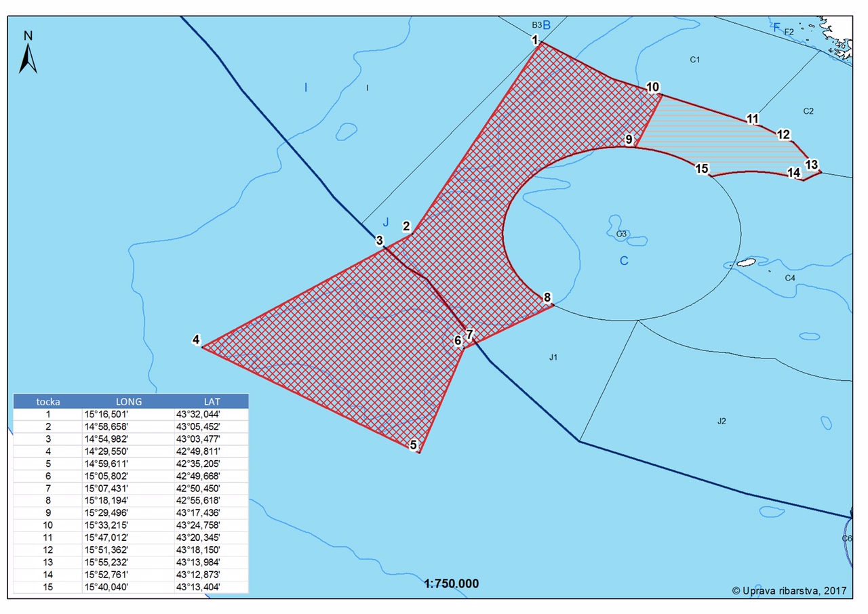Image resolution: width=868 pixels, height=614 pixels.
Task: Click the tocka column header
Action: (47, 401)
